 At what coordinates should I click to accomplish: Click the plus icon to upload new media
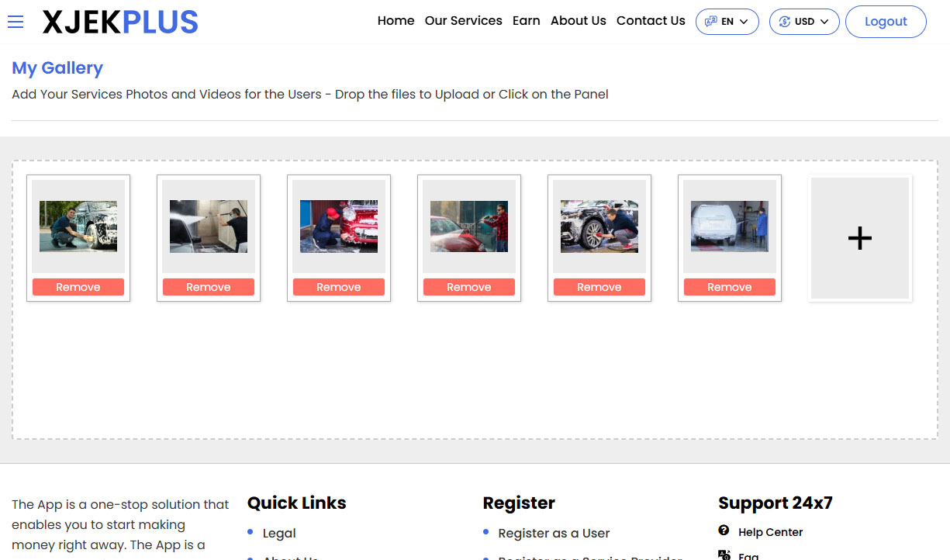(859, 238)
